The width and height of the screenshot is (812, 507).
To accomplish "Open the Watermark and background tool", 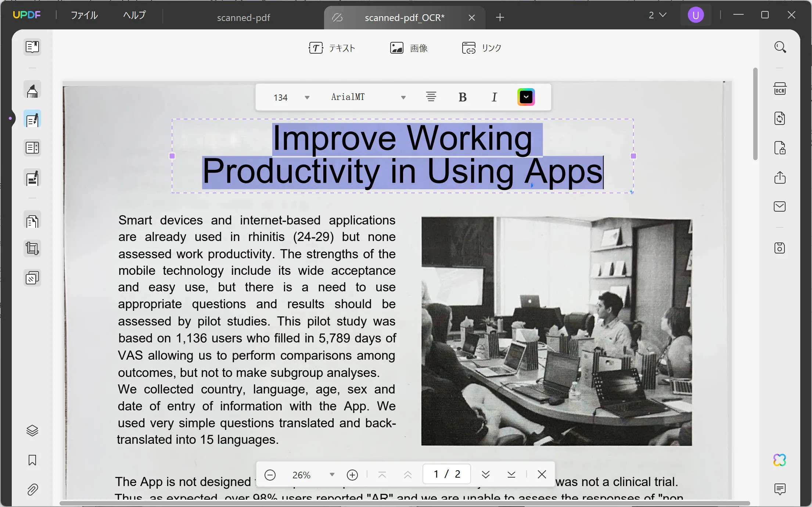I will pyautogui.click(x=32, y=278).
